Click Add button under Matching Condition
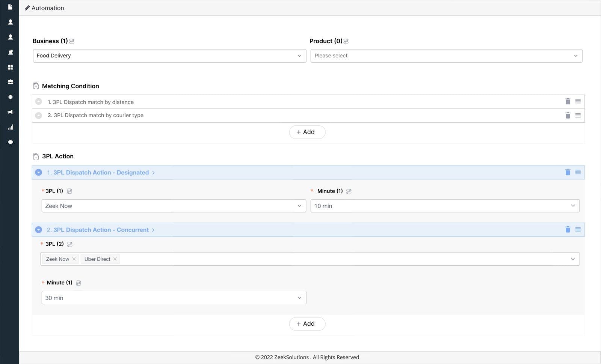The height and width of the screenshot is (364, 601). pyautogui.click(x=307, y=132)
